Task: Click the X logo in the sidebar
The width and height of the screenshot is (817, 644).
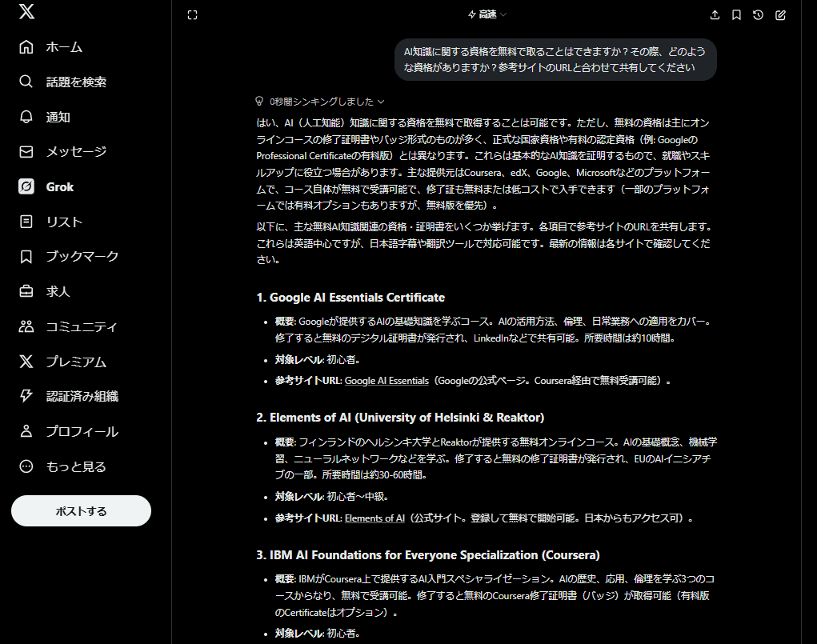Action: click(26, 12)
